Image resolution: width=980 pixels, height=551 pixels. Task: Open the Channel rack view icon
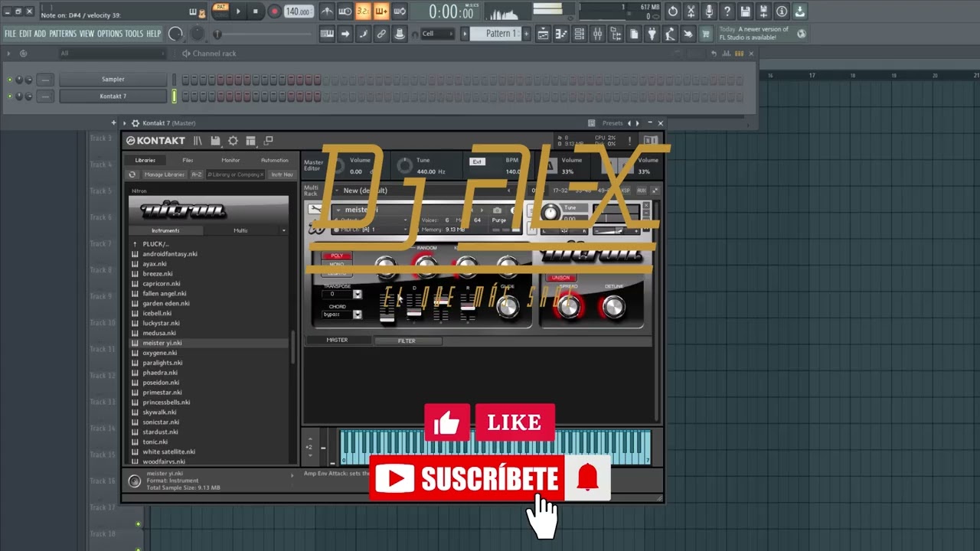click(580, 34)
